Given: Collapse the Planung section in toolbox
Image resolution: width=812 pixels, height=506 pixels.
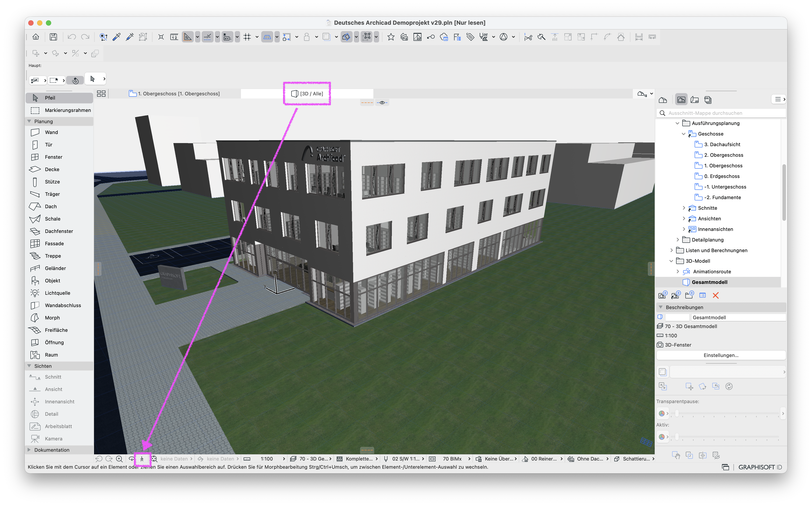Looking at the screenshot, I should pyautogui.click(x=29, y=121).
